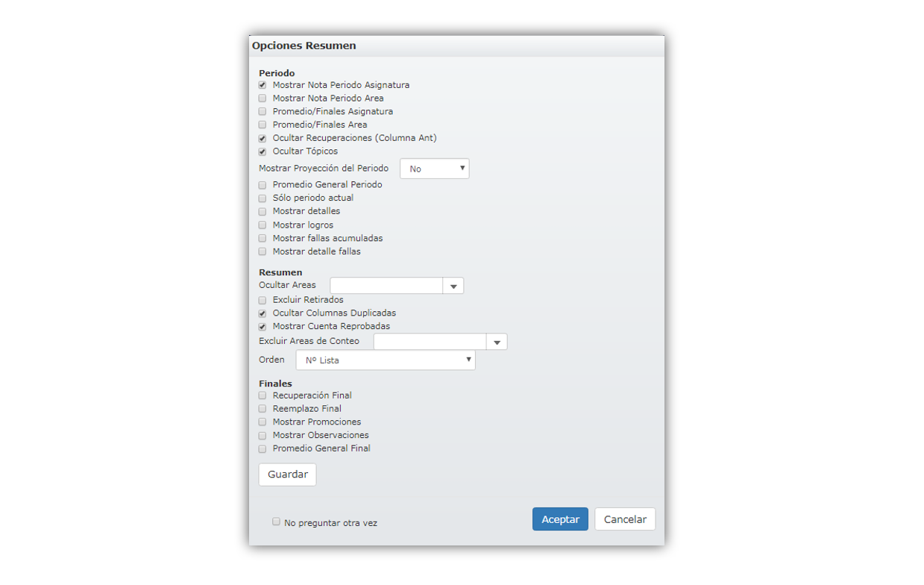Enable Promedio General Periodo checkbox

tap(263, 185)
